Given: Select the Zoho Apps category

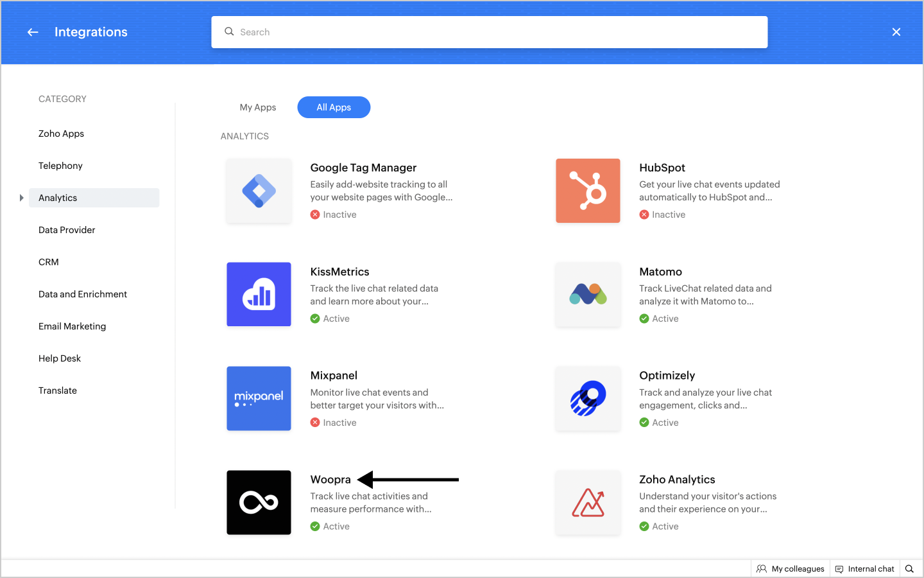Looking at the screenshot, I should pyautogui.click(x=61, y=134).
